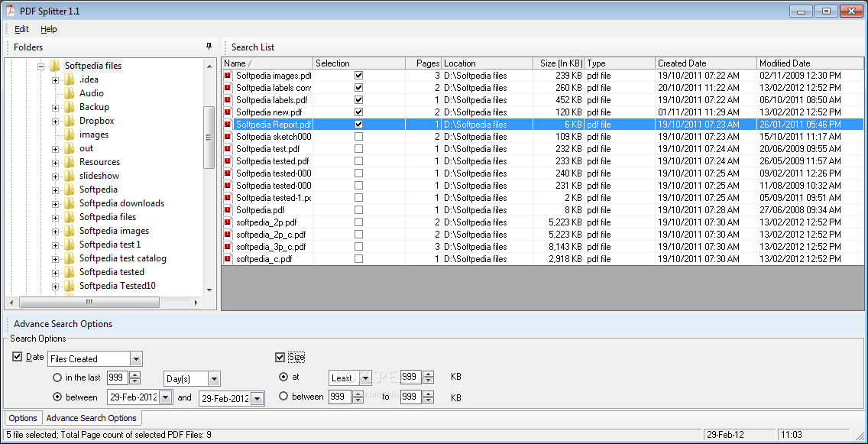Image resolution: width=868 pixels, height=444 pixels.
Task: Select the date 'between' radio button
Action: pyautogui.click(x=57, y=397)
